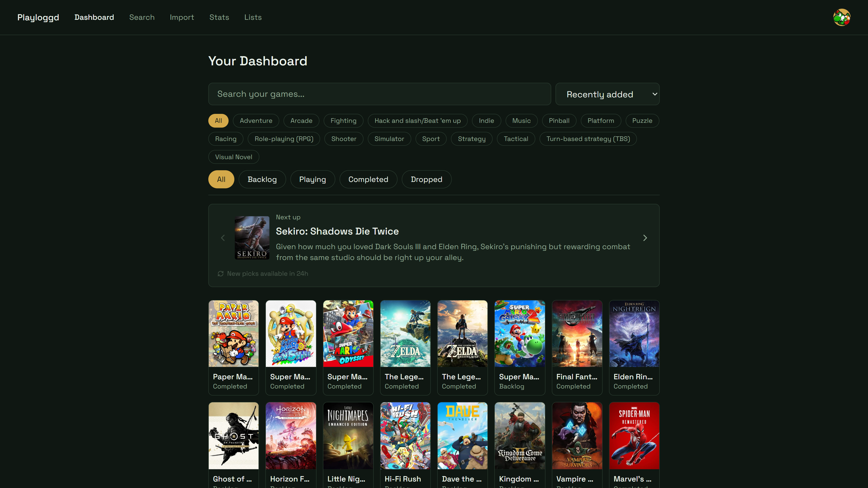Open the Search nav item
The width and height of the screenshot is (868, 488).
142,17
